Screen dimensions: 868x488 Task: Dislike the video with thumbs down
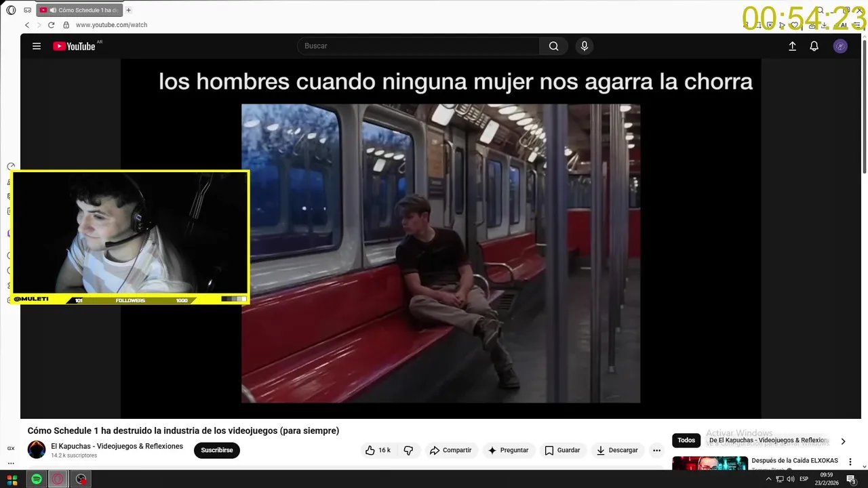(x=408, y=450)
